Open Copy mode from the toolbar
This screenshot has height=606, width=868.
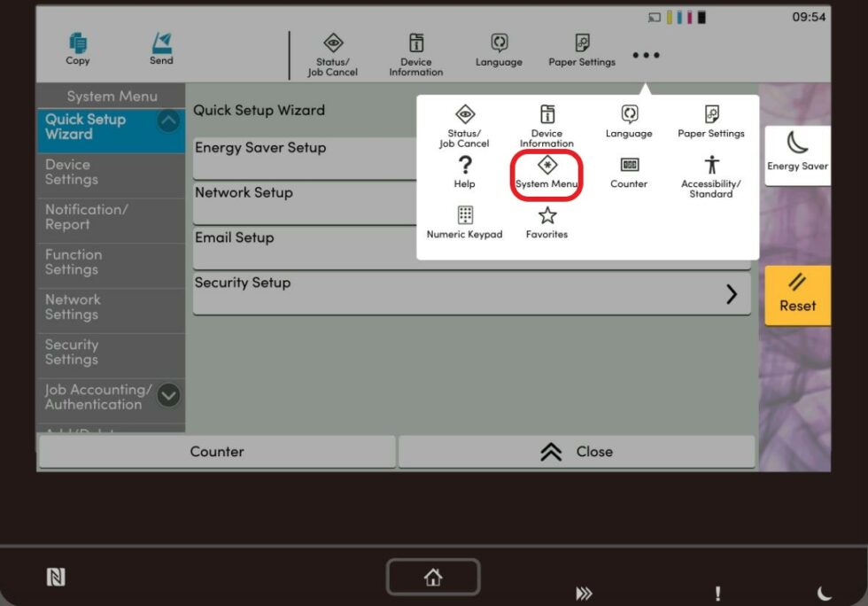[x=77, y=49]
